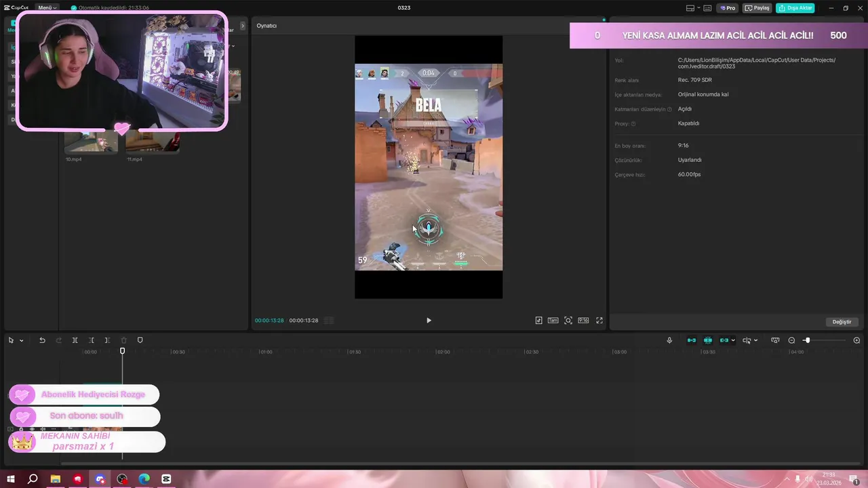The image size is (868, 488).
Task: Enter fullscreen preview mode
Action: point(599,321)
